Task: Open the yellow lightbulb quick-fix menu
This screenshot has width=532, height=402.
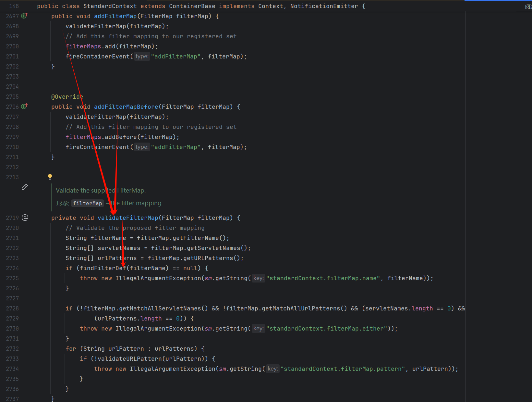Action: pyautogui.click(x=50, y=177)
